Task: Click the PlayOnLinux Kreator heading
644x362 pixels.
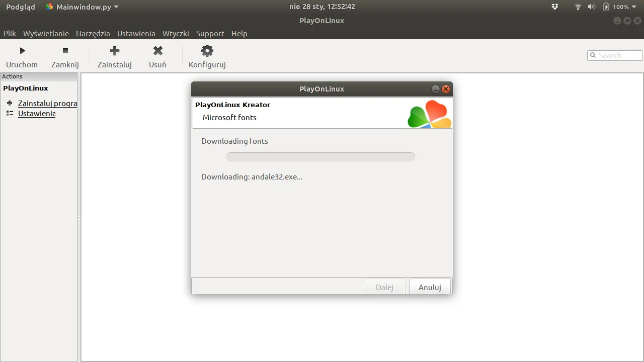Action: (x=233, y=105)
